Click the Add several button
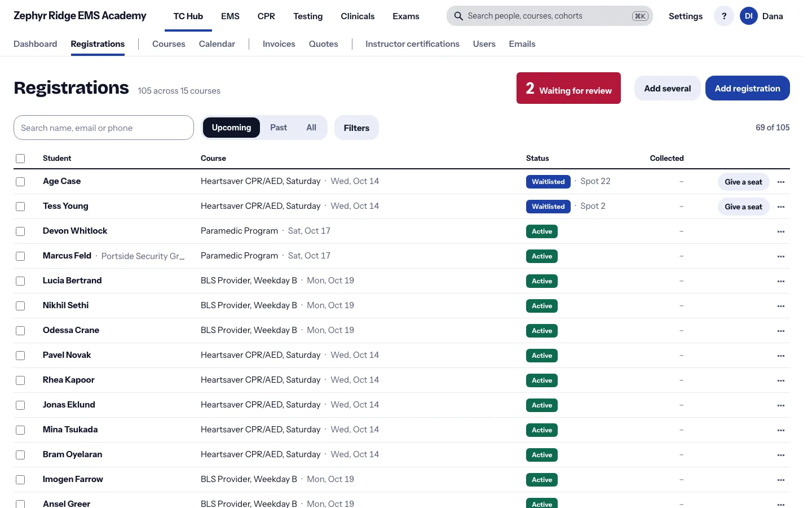The width and height of the screenshot is (812, 508). pyautogui.click(x=668, y=88)
